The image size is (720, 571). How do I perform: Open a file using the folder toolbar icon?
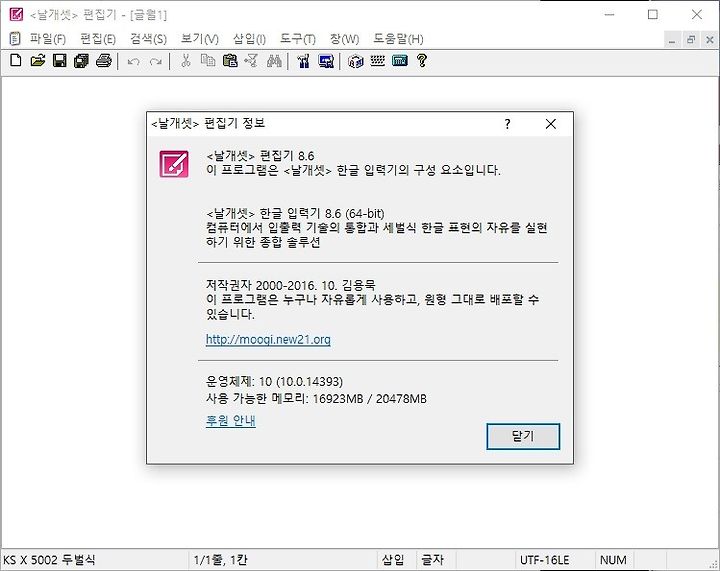click(38, 61)
